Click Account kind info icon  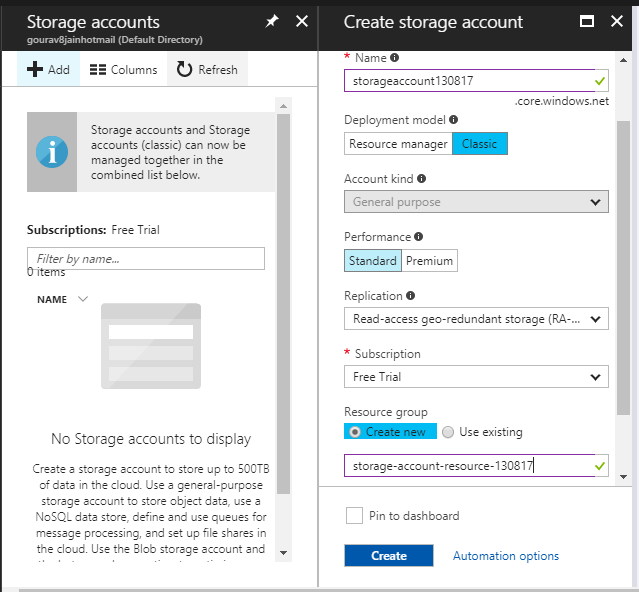(422, 179)
